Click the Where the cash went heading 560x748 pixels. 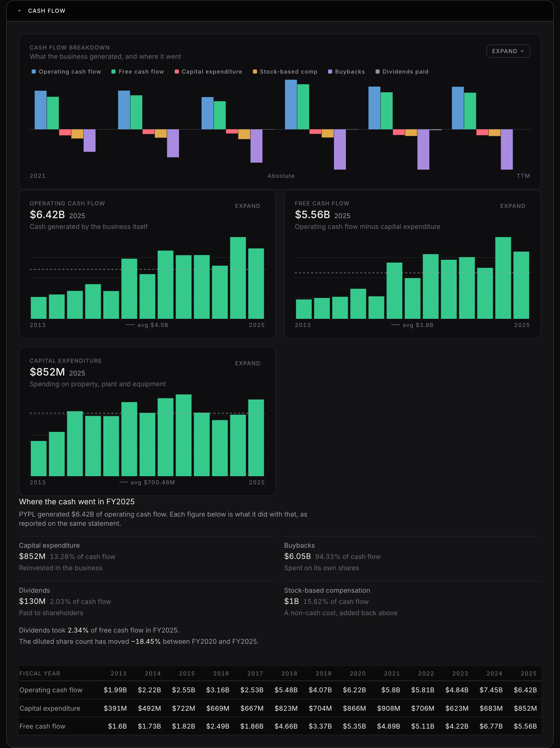coord(77,501)
